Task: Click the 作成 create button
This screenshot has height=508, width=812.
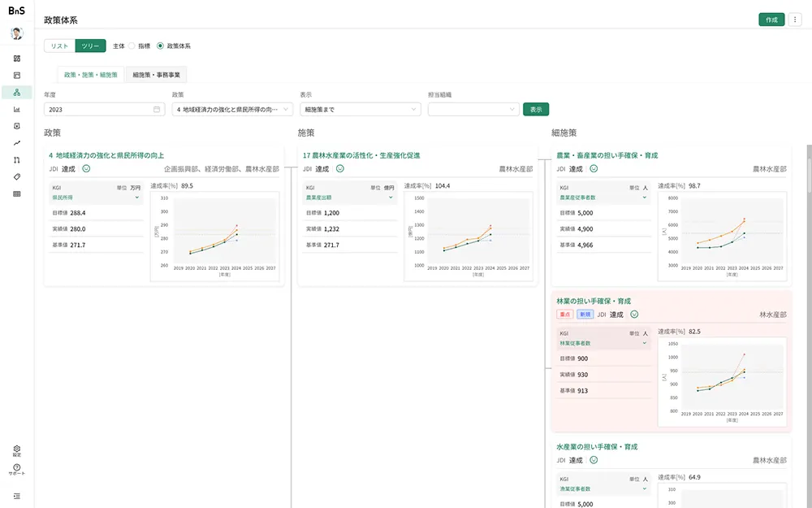Action: [x=771, y=20]
